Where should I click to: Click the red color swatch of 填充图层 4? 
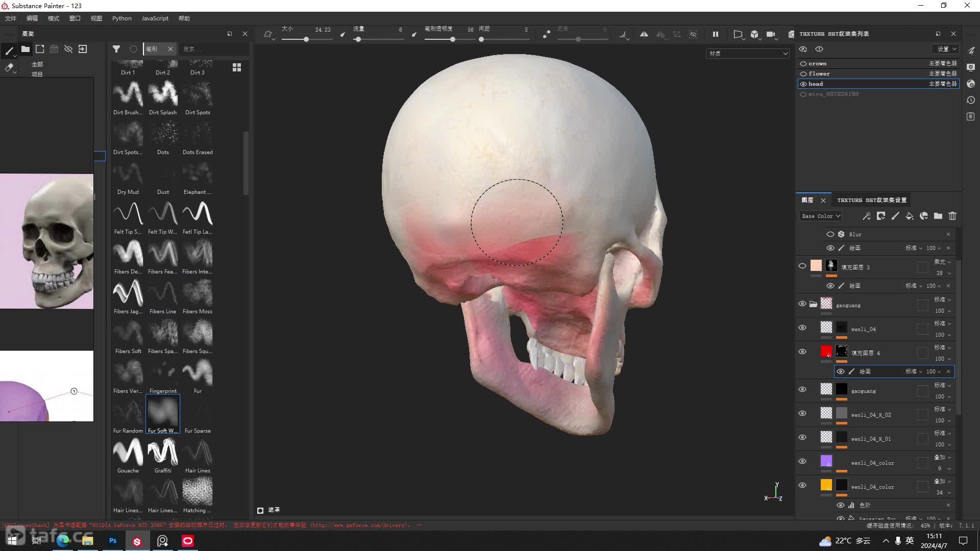click(826, 352)
